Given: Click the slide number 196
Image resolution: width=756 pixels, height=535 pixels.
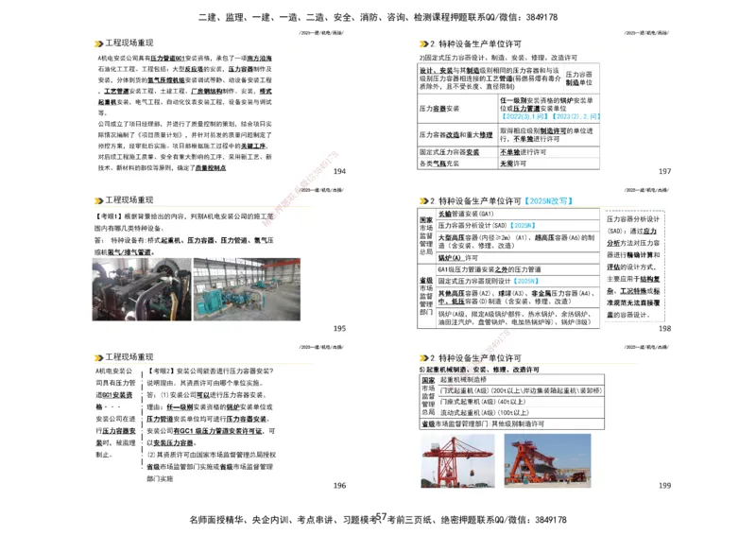Looking at the screenshot, I should click(339, 485).
